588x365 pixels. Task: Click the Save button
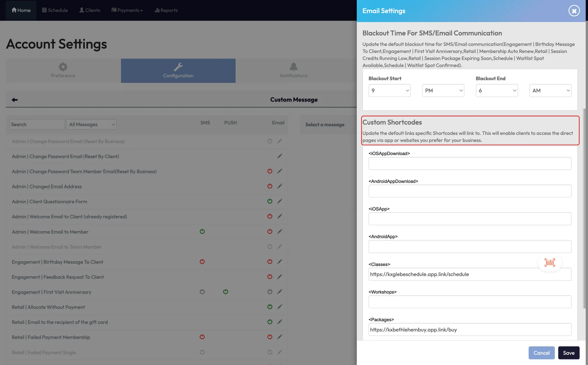click(x=568, y=353)
